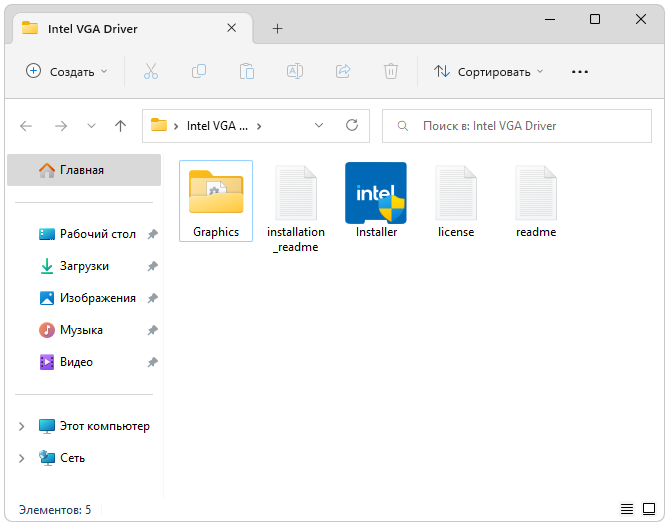The width and height of the screenshot is (669, 525).
Task: Click Элементов: 5 status text
Action: tap(55, 510)
